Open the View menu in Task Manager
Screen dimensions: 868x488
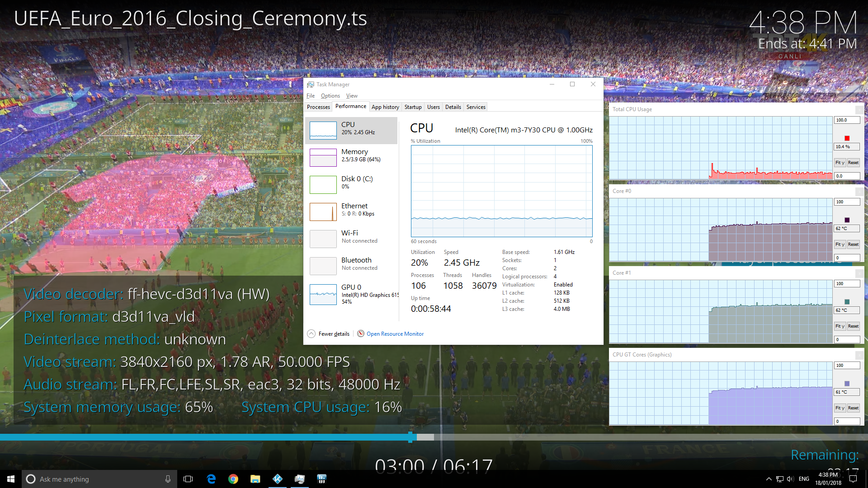pos(352,96)
